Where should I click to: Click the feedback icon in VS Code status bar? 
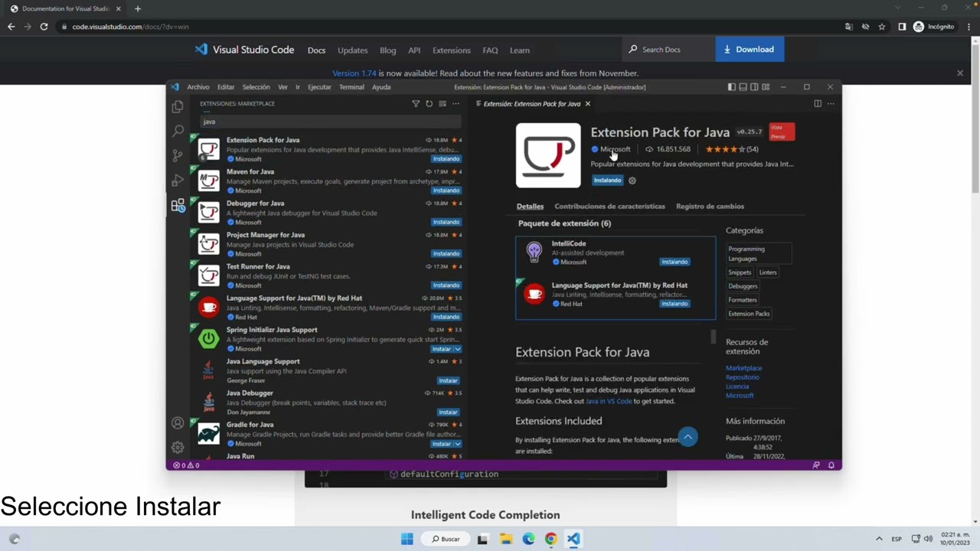(x=816, y=465)
